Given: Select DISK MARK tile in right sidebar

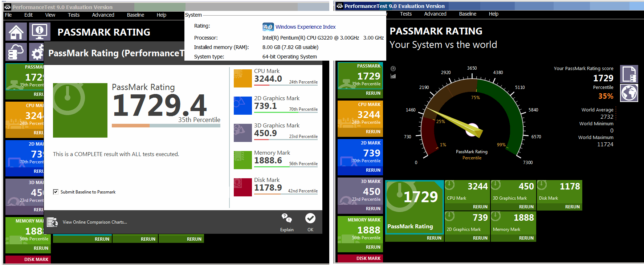Looking at the screenshot, I should coord(360,258).
